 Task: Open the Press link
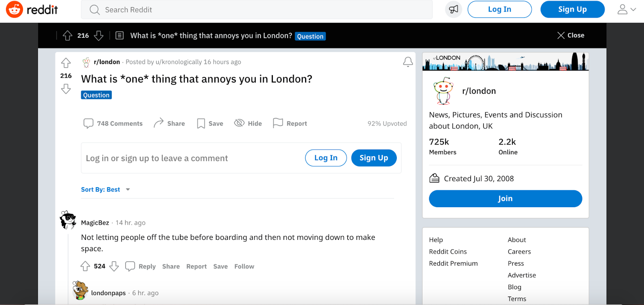pyautogui.click(x=516, y=263)
